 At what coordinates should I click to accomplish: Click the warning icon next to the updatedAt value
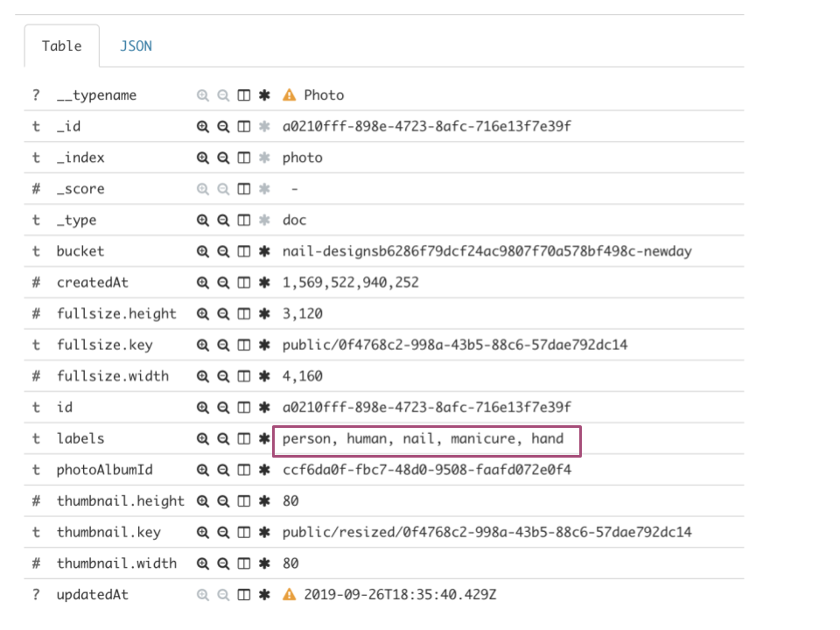click(289, 594)
